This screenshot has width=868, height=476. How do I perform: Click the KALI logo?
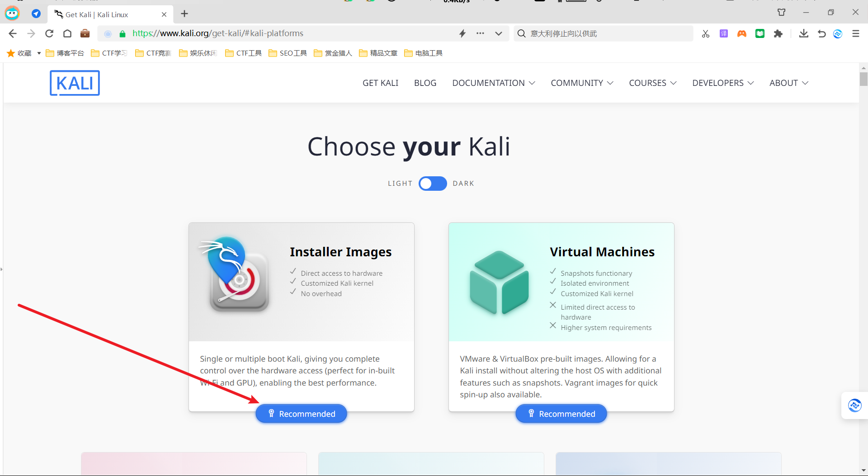(75, 83)
